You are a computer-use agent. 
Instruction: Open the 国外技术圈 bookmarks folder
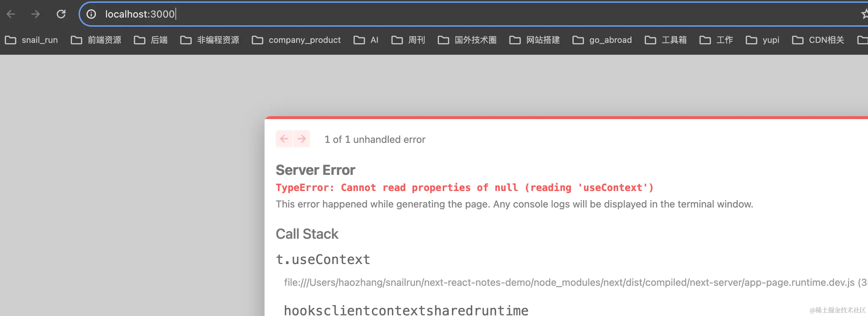coord(467,40)
